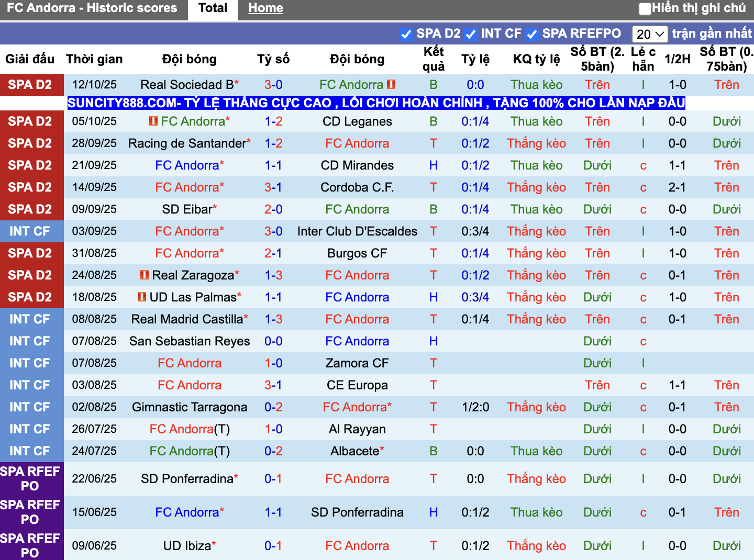754x560 pixels.
Task: Select the Zamora CF team name
Action: pyautogui.click(x=357, y=363)
